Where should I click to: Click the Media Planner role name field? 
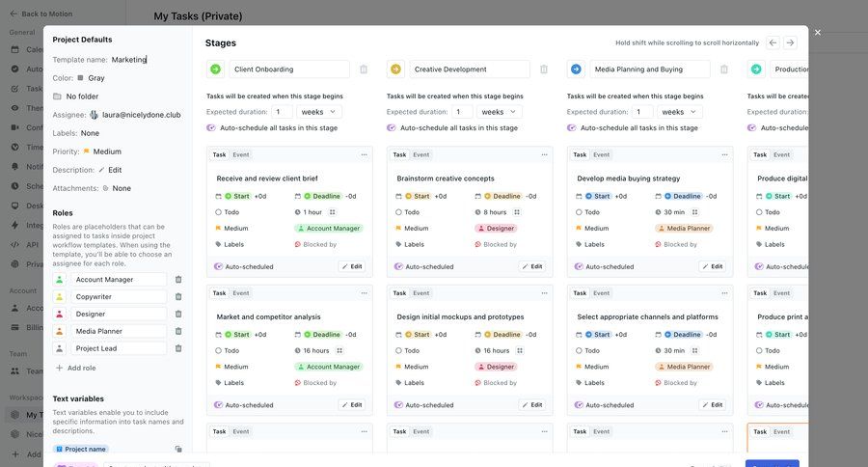[119, 331]
